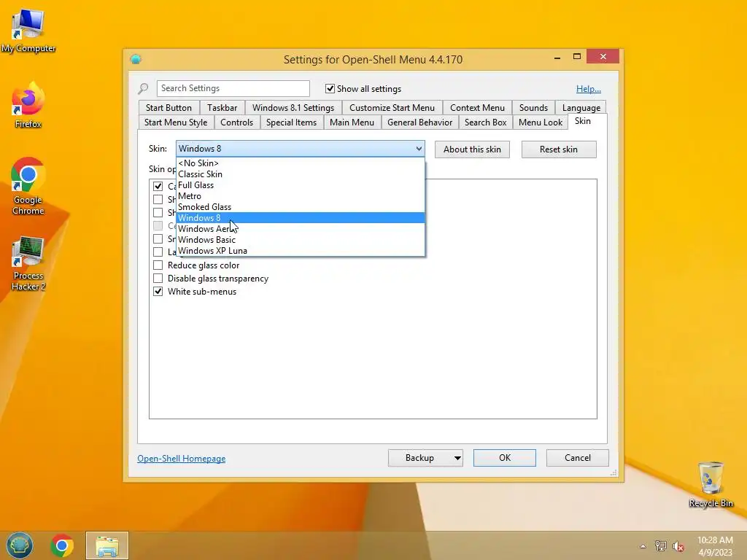Viewport: 747px width, 560px height.
Task: Go to Windows 8.1 Settings tab
Action: tap(293, 108)
